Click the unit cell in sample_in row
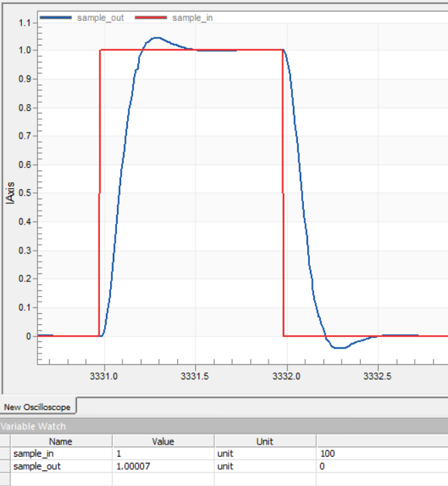Image resolution: width=448 pixels, height=486 pixels. click(264, 453)
